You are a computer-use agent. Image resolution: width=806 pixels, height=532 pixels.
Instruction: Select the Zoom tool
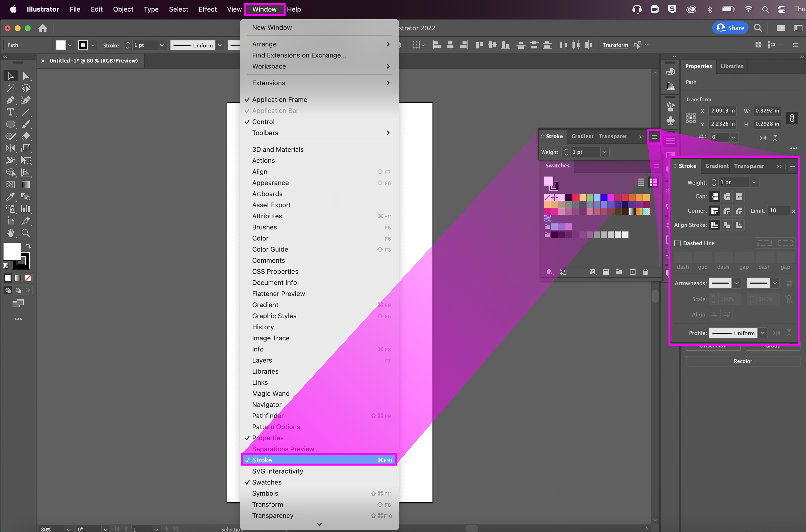[26, 233]
